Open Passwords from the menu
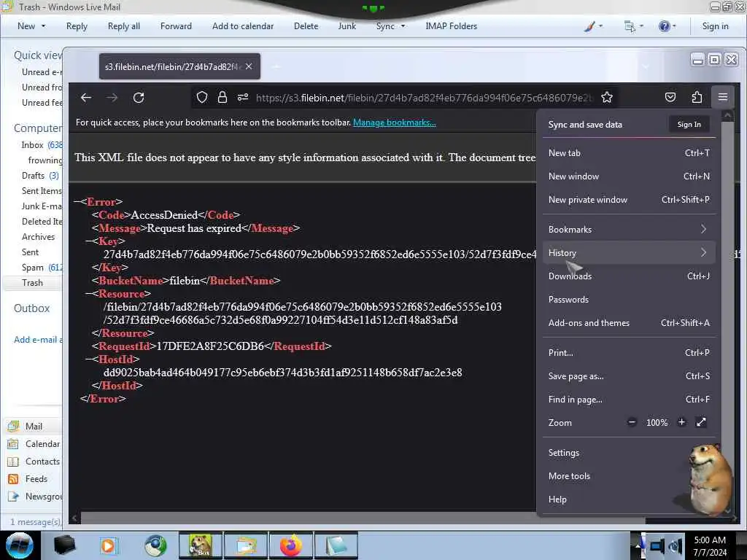Image resolution: width=747 pixels, height=560 pixels. coord(629,300)
